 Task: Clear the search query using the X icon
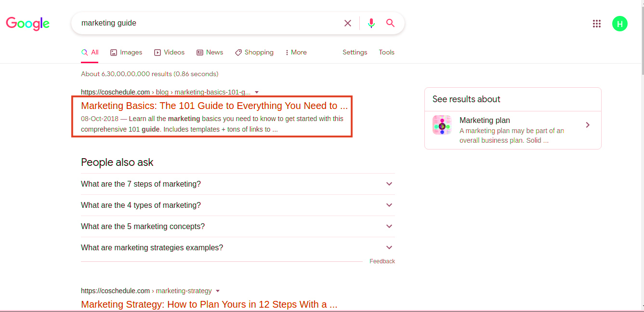[347, 23]
